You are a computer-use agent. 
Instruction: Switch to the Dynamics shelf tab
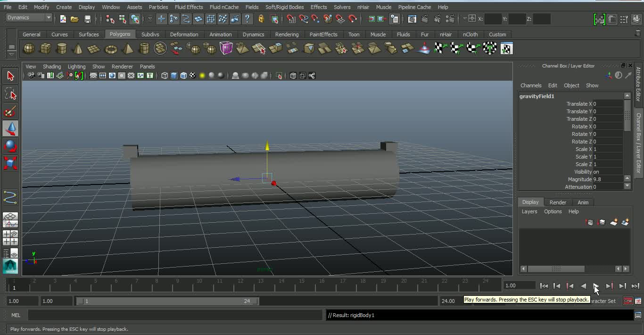click(x=253, y=34)
